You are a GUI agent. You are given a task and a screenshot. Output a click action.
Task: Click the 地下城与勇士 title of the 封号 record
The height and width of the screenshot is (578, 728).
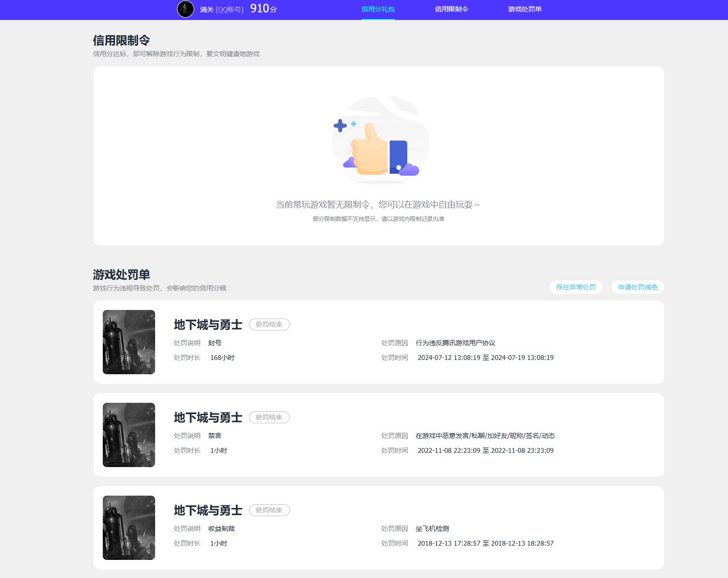click(x=208, y=324)
